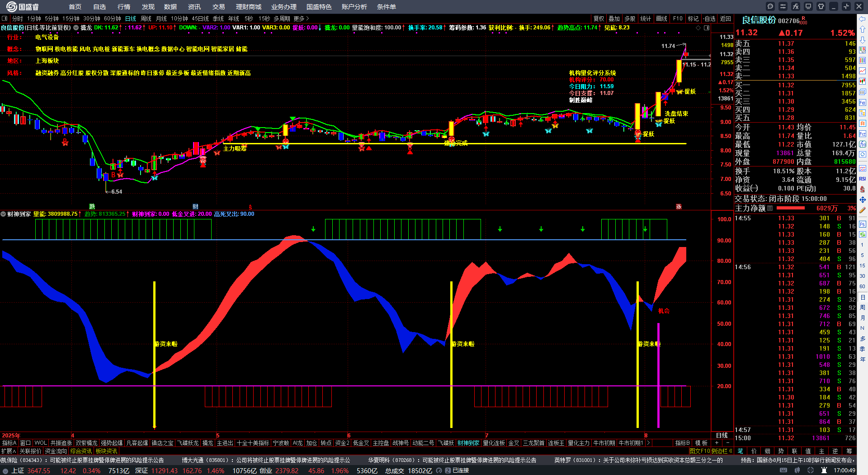The image size is (868, 475).
Task: Expand the 指标A indicator list
Action: tap(9, 443)
